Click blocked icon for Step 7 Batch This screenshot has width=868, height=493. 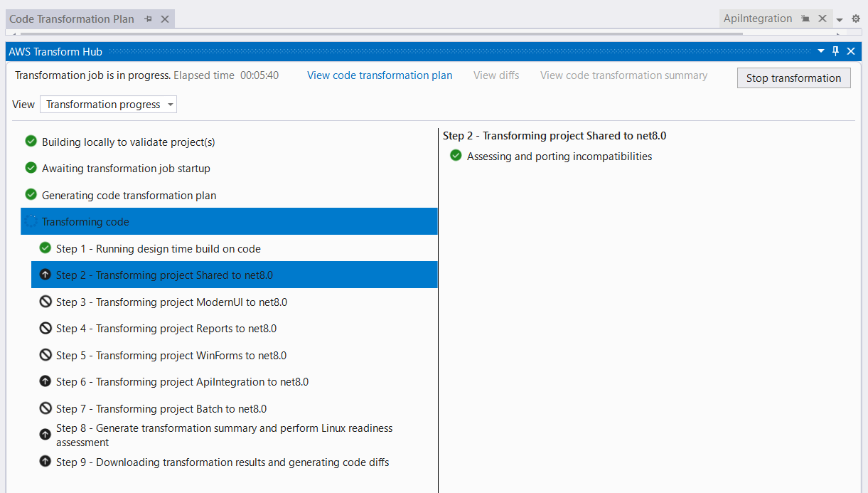(45, 408)
